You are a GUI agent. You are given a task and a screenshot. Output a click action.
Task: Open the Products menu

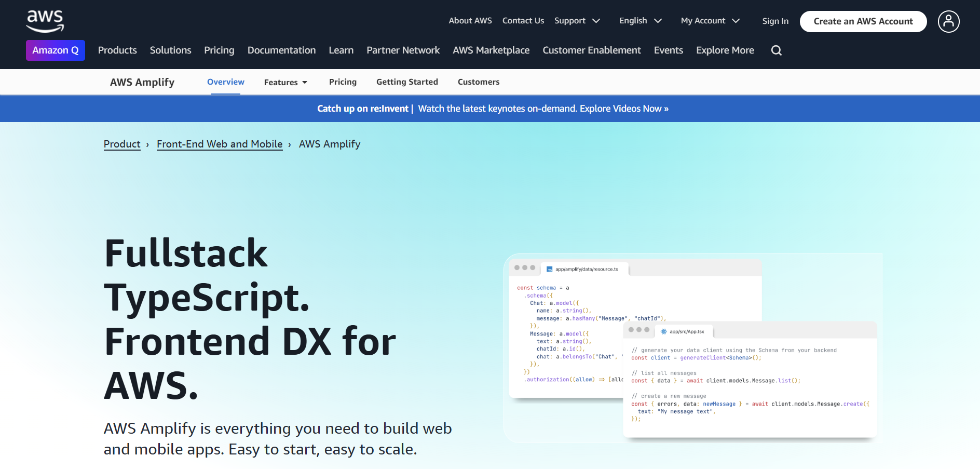coord(117,50)
